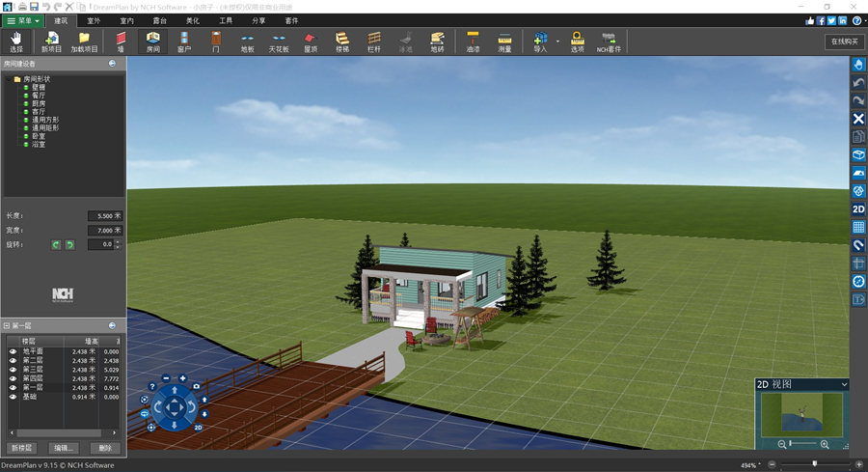Viewport: 868px width, 472px height.
Task: Open the NCH套件 suite
Action: [x=609, y=42]
